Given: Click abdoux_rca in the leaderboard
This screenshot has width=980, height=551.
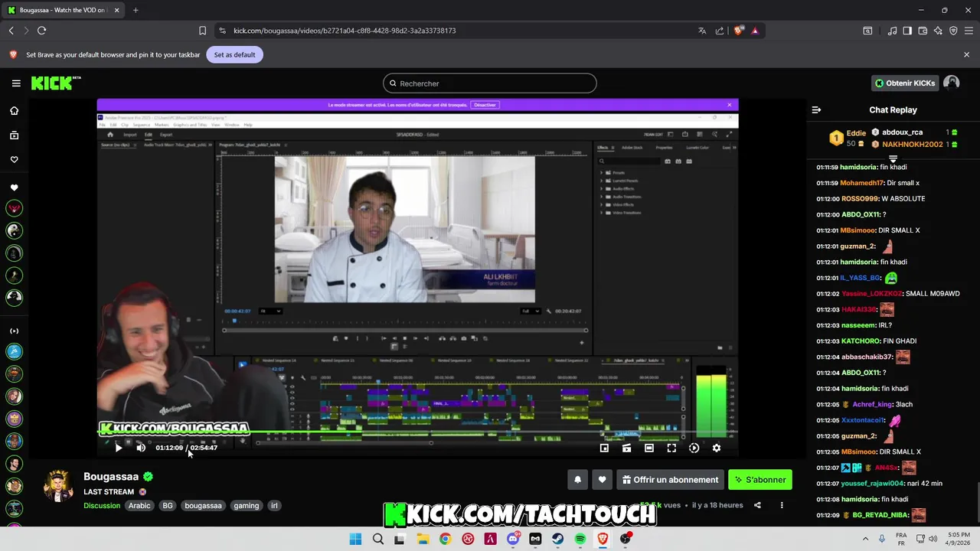Looking at the screenshot, I should [x=902, y=132].
